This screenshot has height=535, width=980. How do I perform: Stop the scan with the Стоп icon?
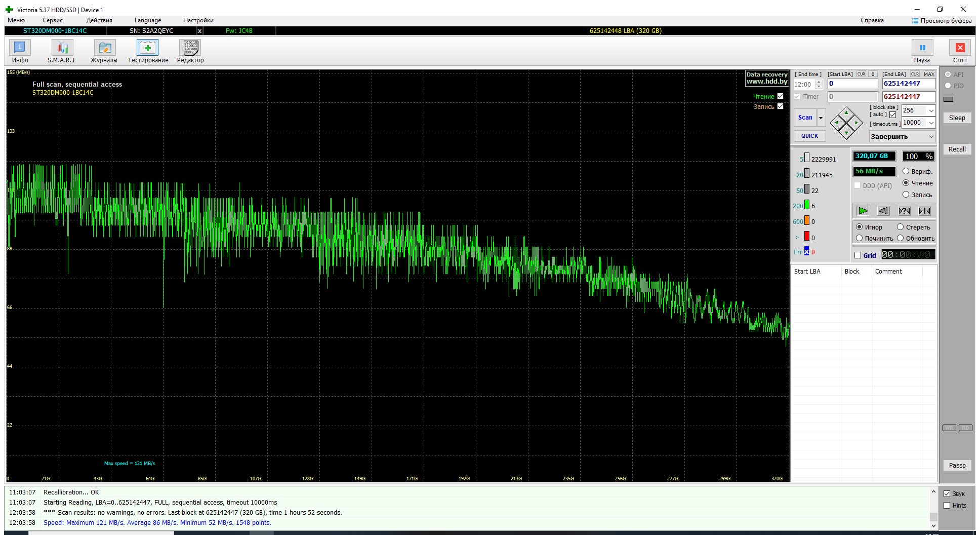coord(960,48)
